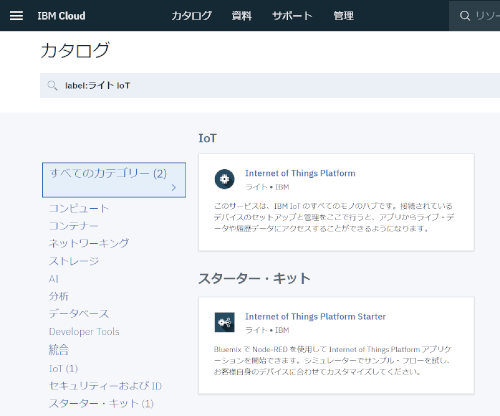The width and height of the screenshot is (500, 416).
Task: Click the ライト • IBM label under Platform Starter
Action: pos(267,330)
